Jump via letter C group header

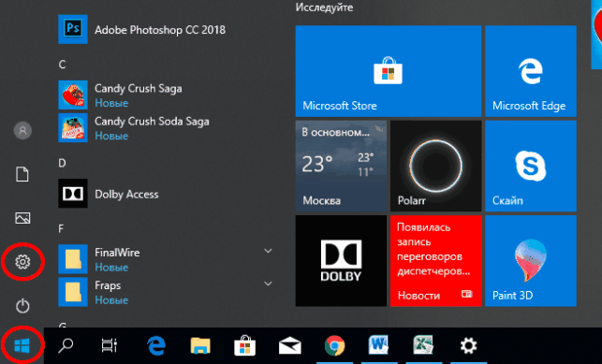62,65
